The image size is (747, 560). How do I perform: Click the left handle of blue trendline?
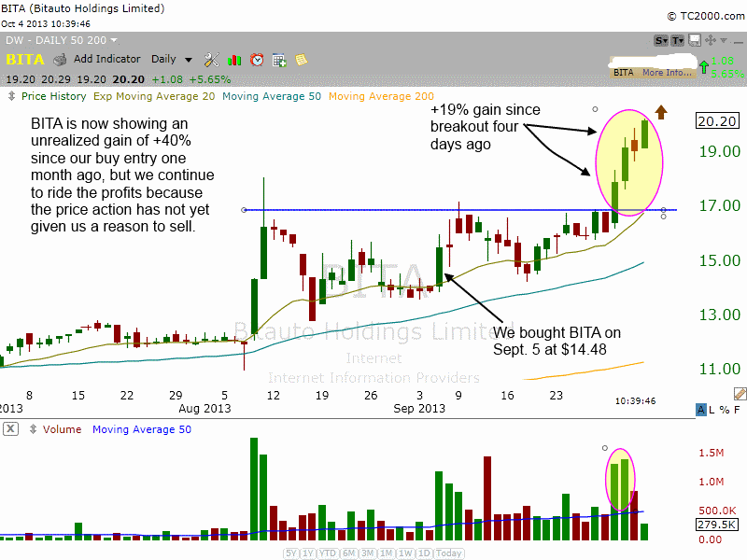pos(244,210)
